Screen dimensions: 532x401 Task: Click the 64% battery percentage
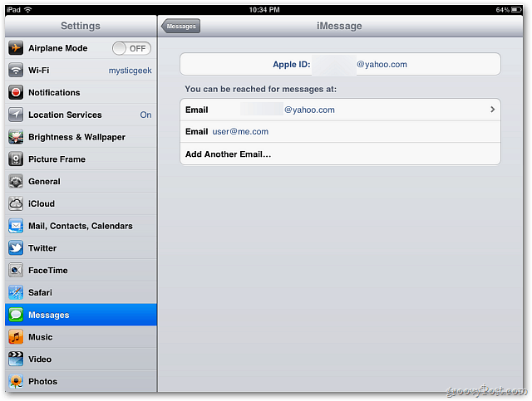click(x=502, y=10)
